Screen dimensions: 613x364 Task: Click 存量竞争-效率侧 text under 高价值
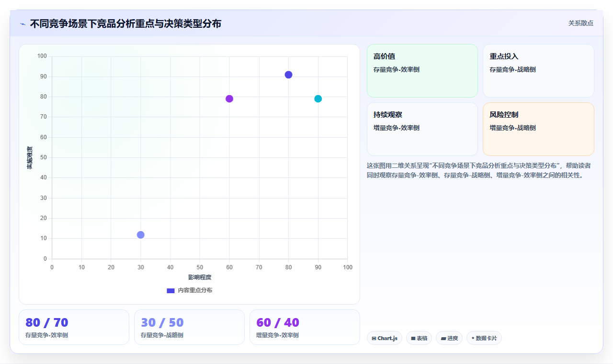397,70
